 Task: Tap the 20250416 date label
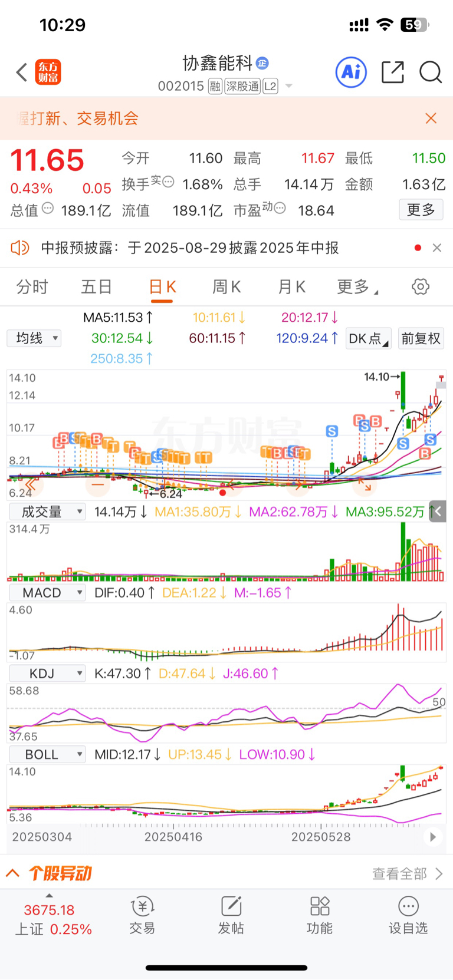(173, 837)
